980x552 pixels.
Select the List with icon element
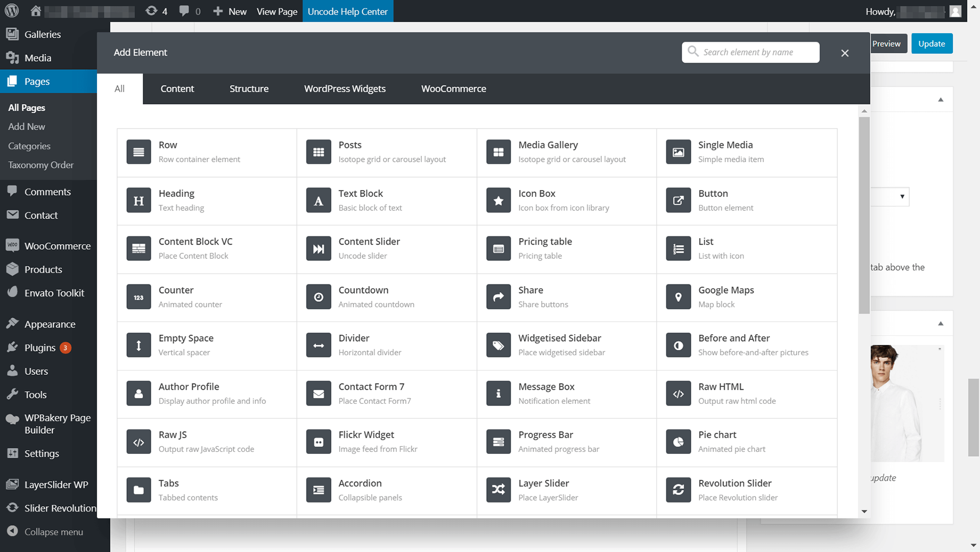[678, 248]
